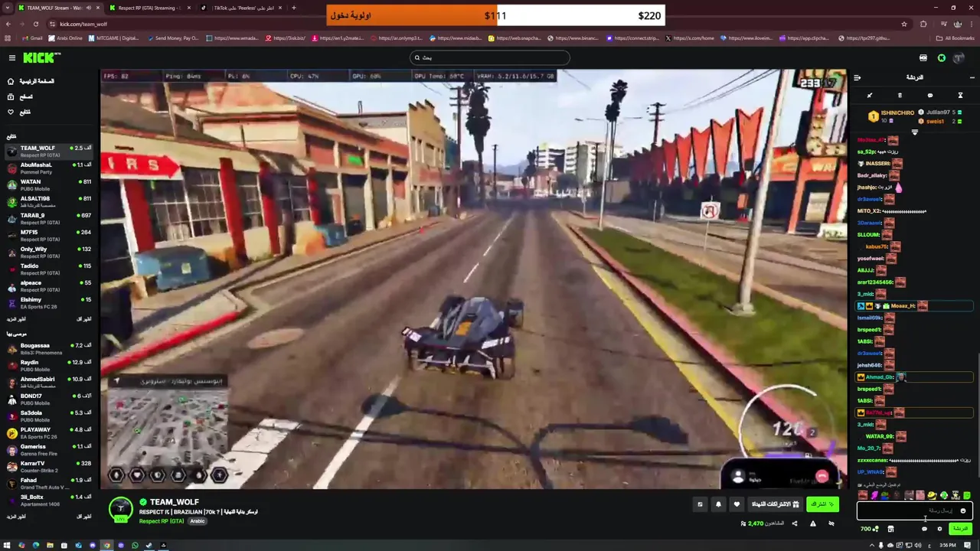Open the browser tab list dropdown arrow

8,8
